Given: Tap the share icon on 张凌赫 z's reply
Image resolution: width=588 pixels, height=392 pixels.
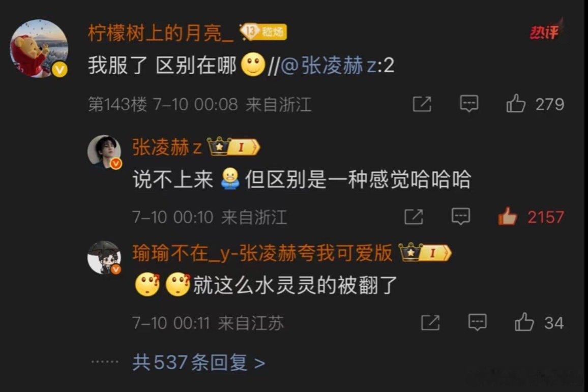Looking at the screenshot, I should click(414, 217).
